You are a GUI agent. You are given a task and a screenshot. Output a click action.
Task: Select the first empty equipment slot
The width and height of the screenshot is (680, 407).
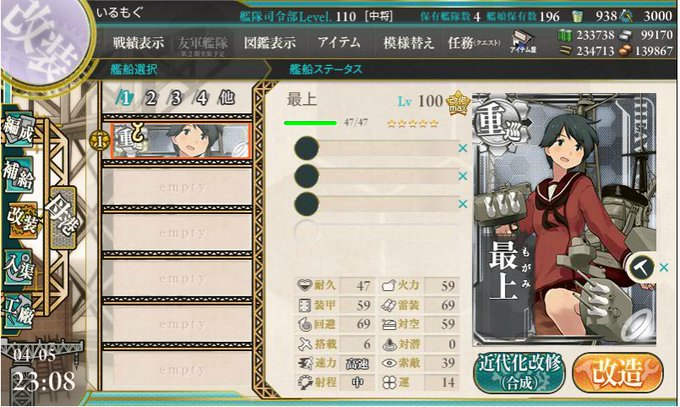click(376, 148)
